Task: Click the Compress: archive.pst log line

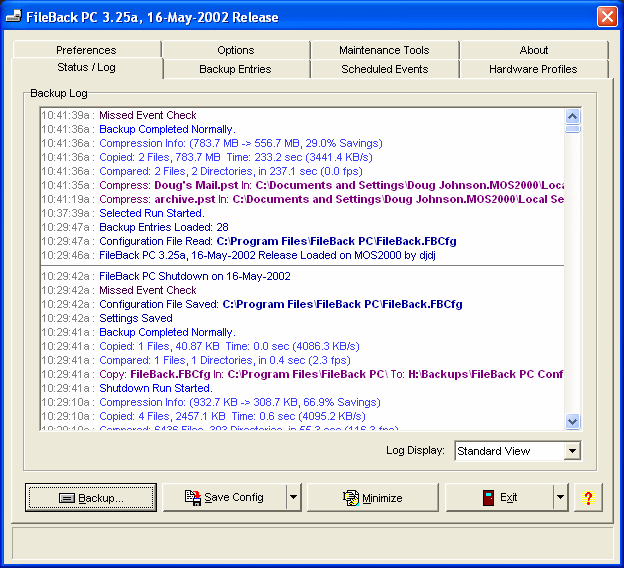Action: pyautogui.click(x=302, y=199)
